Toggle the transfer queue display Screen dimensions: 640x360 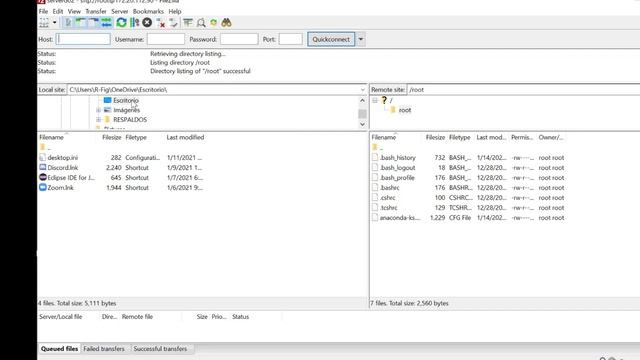[107, 23]
